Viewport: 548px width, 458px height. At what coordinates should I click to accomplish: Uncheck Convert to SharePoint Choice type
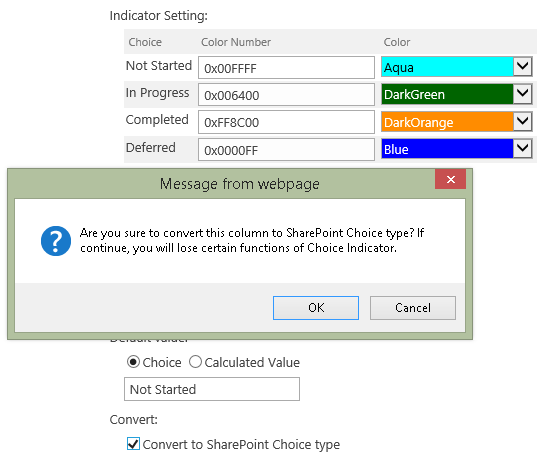pos(133,444)
